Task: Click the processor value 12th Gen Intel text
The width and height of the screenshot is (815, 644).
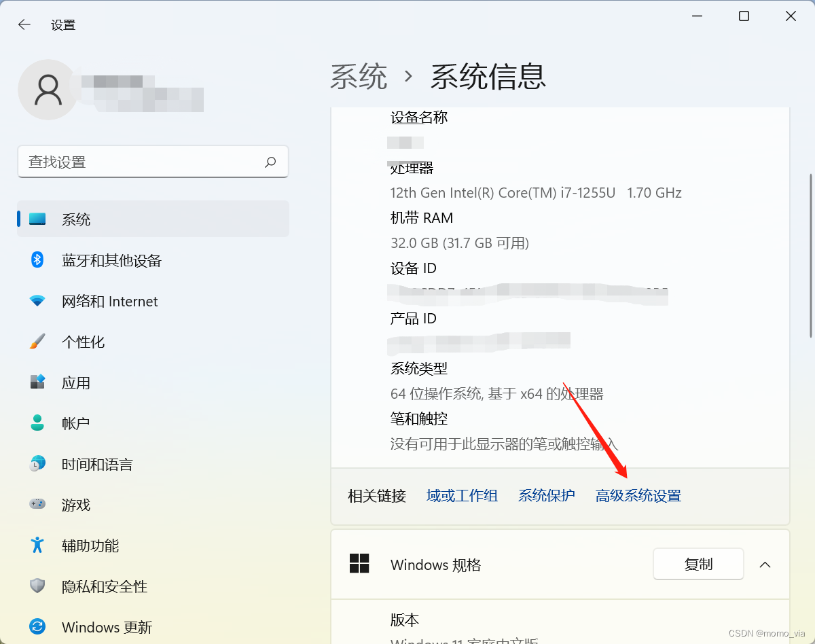Action: tap(536, 193)
